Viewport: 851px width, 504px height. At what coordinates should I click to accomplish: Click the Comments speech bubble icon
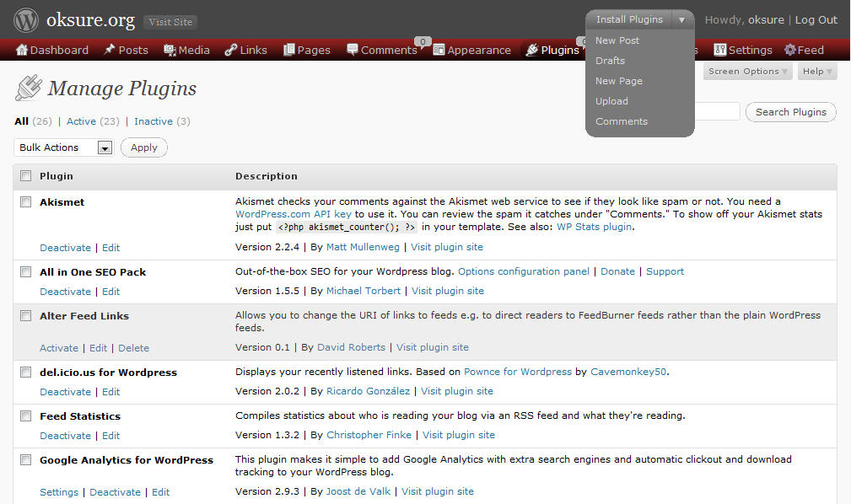click(x=353, y=50)
